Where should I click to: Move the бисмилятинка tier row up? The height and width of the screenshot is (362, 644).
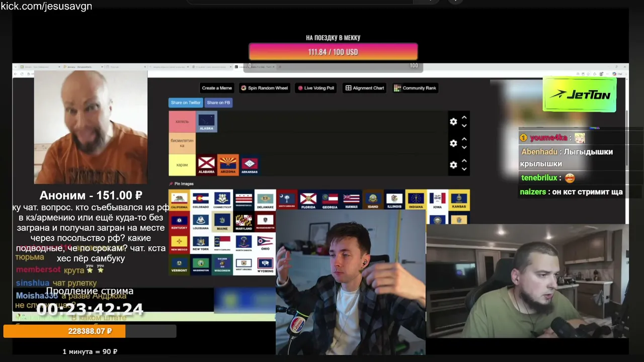[464, 139]
